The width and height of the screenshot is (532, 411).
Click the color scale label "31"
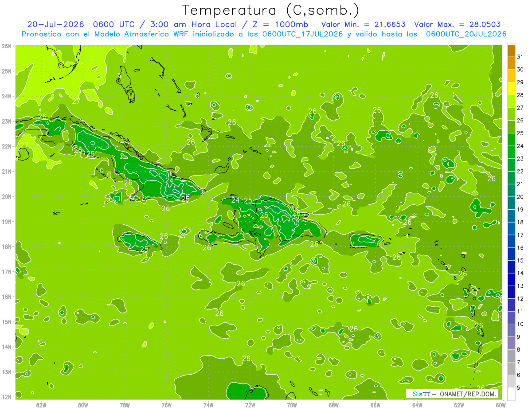pos(520,57)
